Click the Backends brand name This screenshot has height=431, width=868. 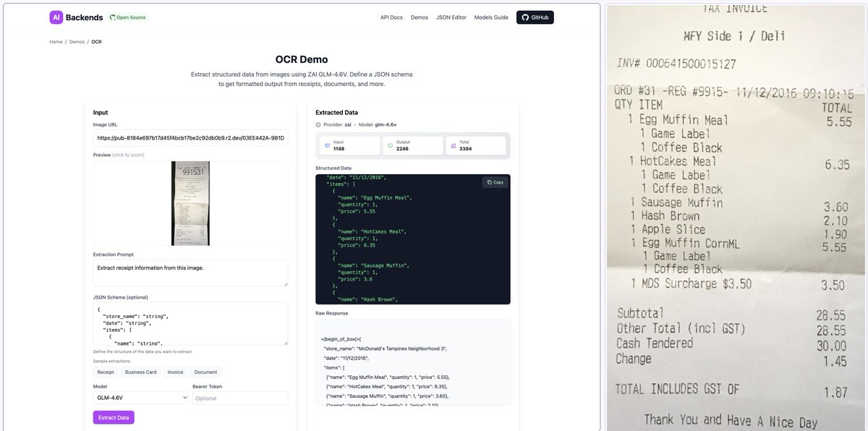coord(85,17)
